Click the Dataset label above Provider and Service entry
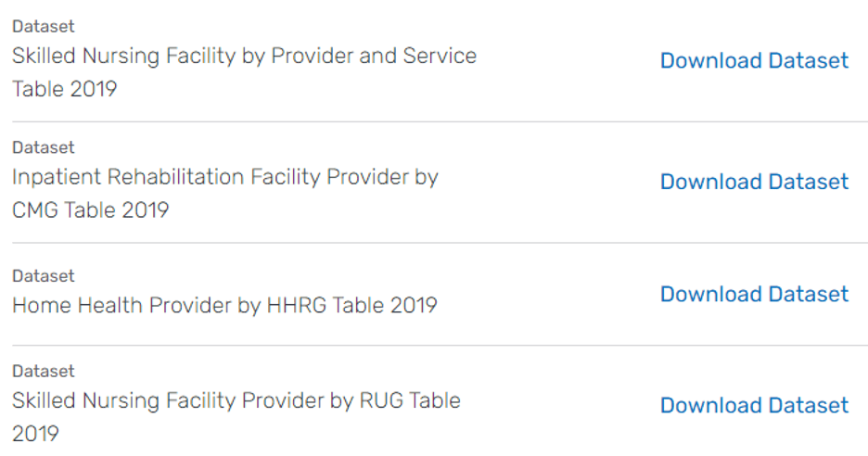This screenshot has height=456, width=868. click(x=44, y=27)
